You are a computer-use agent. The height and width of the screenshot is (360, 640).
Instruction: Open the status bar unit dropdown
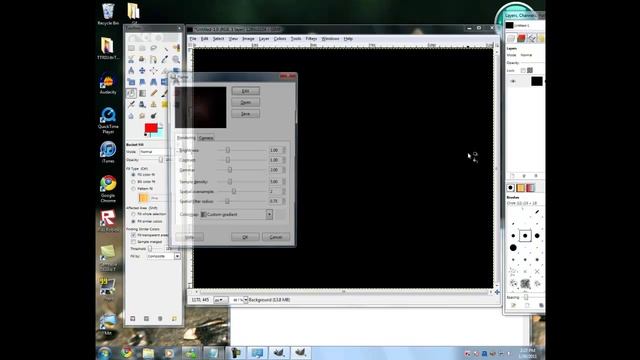coord(220,300)
